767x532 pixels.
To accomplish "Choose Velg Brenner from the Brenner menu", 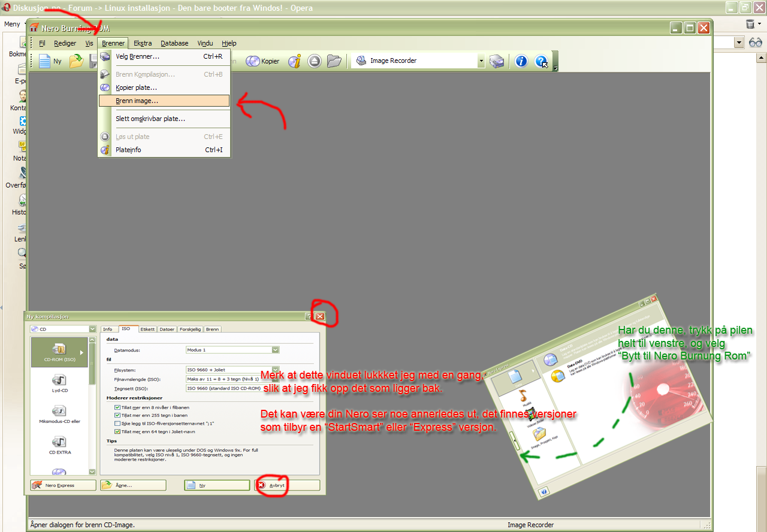I will 164,56.
